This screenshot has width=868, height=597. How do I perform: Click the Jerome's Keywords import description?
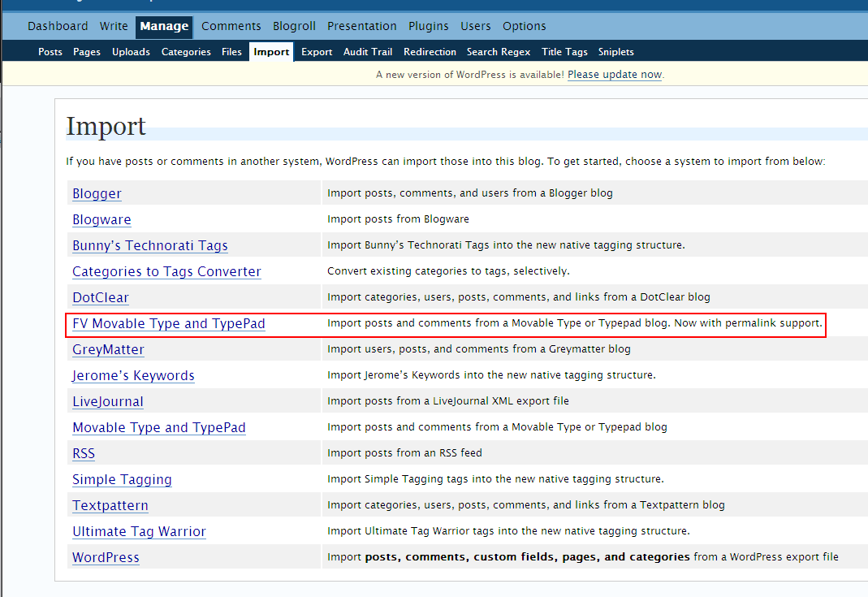coord(491,375)
